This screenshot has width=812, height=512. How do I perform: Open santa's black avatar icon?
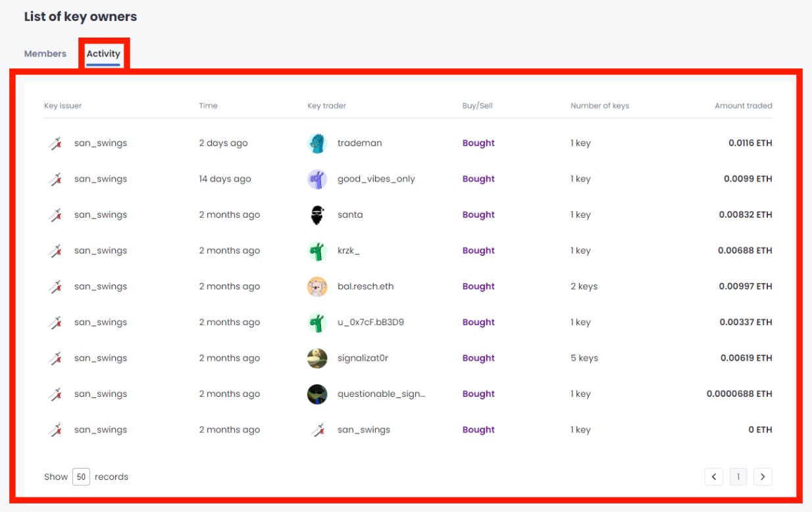pos(317,215)
